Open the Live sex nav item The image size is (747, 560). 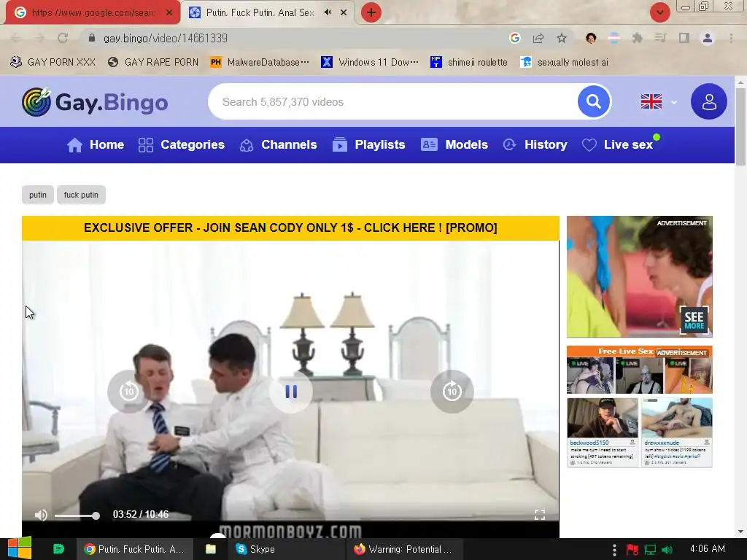point(621,145)
